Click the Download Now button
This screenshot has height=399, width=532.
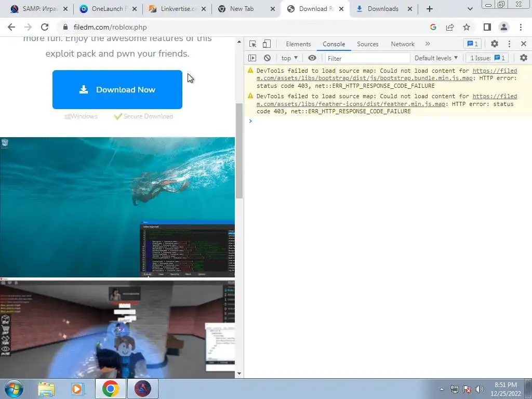[117, 89]
